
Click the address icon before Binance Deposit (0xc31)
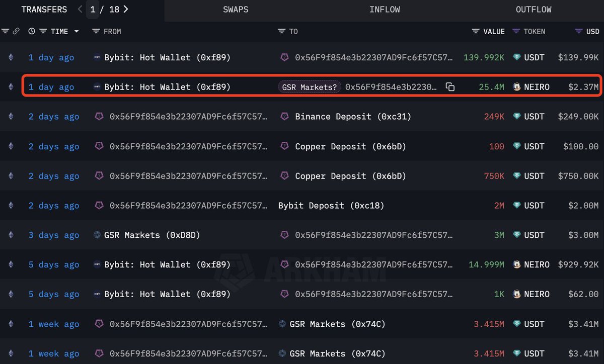284,117
